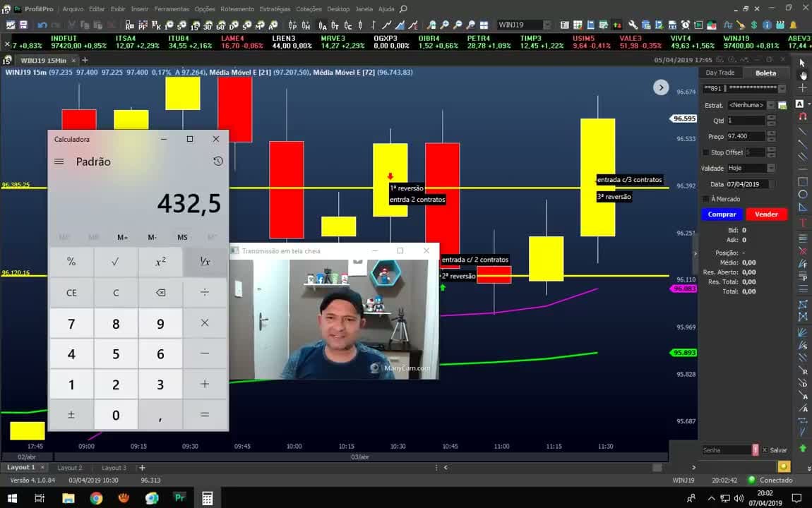The height and width of the screenshot is (508, 812).
Task: Open the strategy editor icon beside Estrat.
Action: coord(782,106)
